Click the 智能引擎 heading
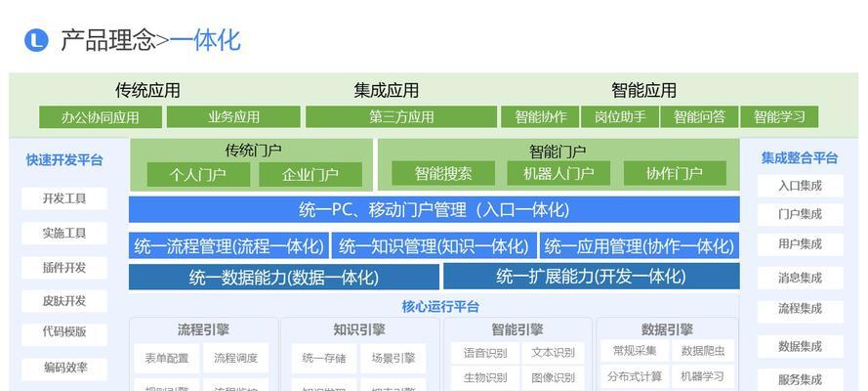This screenshot has width=868, height=391. (x=517, y=330)
